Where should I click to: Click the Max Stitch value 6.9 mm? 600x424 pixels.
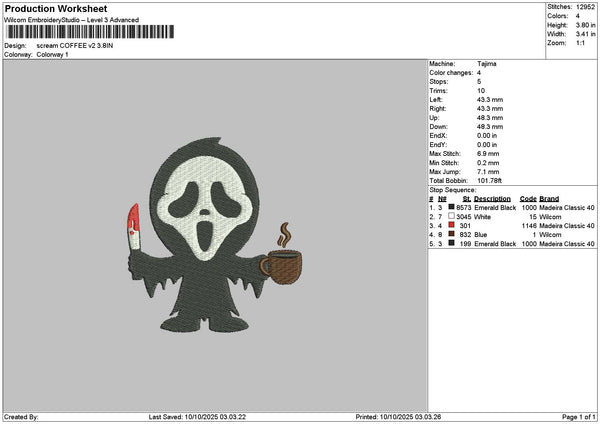[488, 154]
